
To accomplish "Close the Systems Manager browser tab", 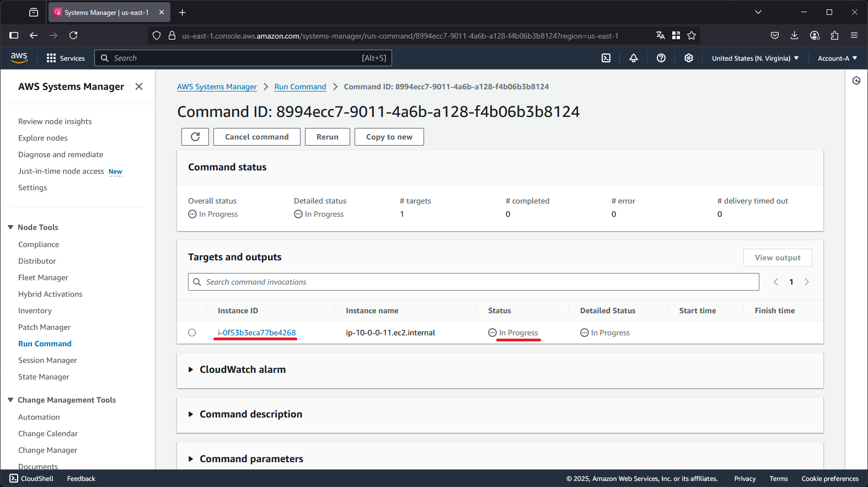I will 162,12.
